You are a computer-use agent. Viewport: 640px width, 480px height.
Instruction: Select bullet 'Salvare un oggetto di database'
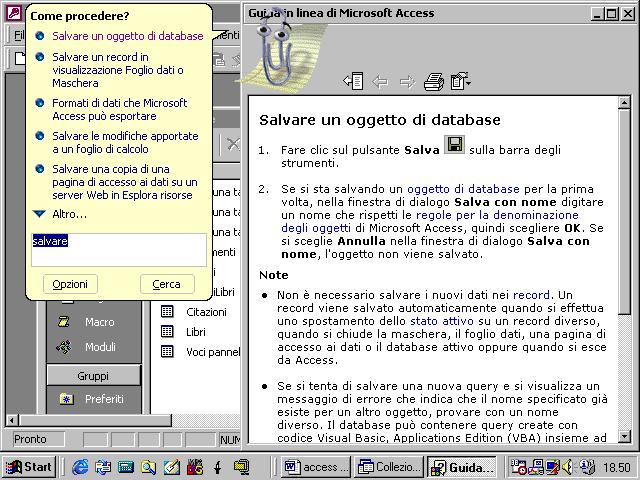[x=127, y=36]
